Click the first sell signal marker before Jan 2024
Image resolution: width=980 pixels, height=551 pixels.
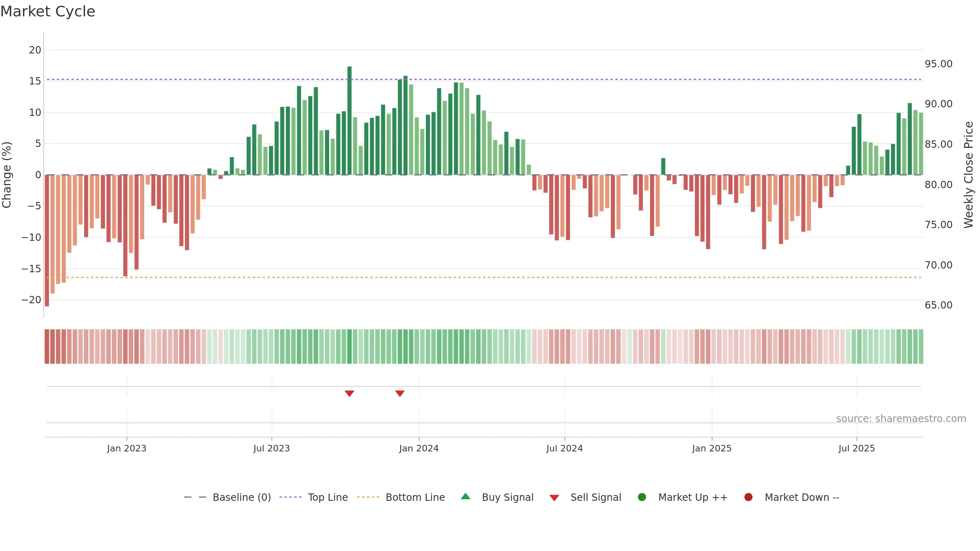[x=350, y=393]
